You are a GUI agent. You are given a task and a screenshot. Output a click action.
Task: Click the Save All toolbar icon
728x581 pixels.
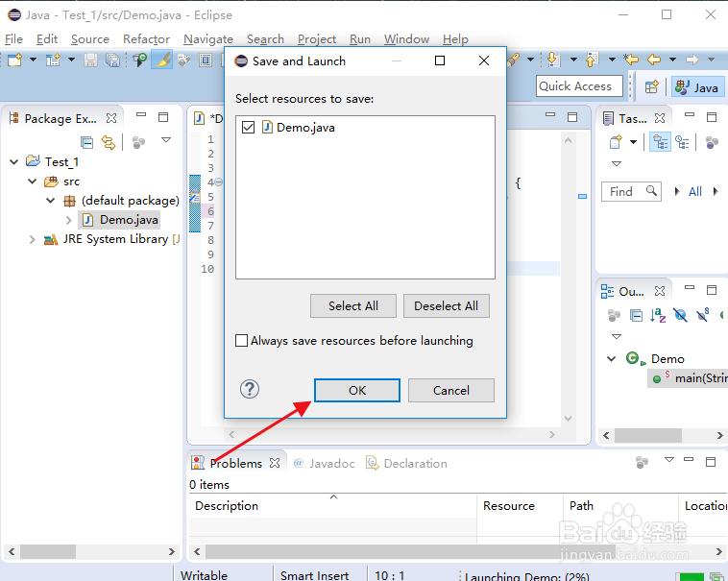112,60
